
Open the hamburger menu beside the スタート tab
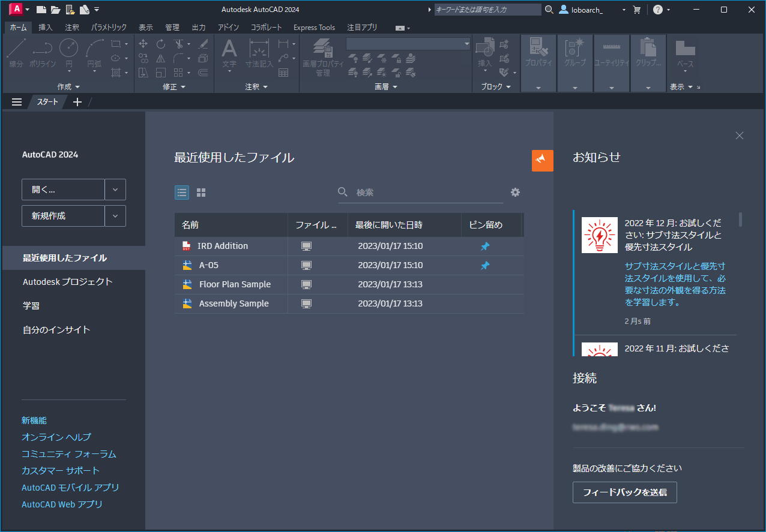[x=17, y=102]
